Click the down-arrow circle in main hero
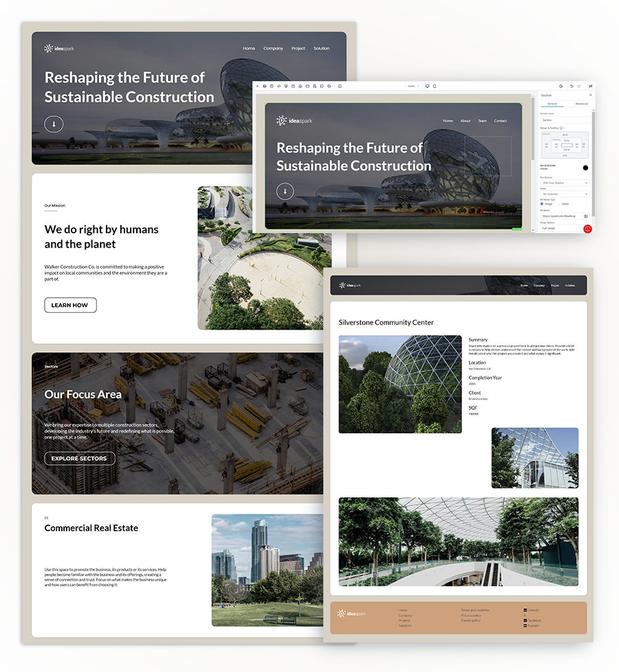619x672 pixels. pyautogui.click(x=54, y=124)
